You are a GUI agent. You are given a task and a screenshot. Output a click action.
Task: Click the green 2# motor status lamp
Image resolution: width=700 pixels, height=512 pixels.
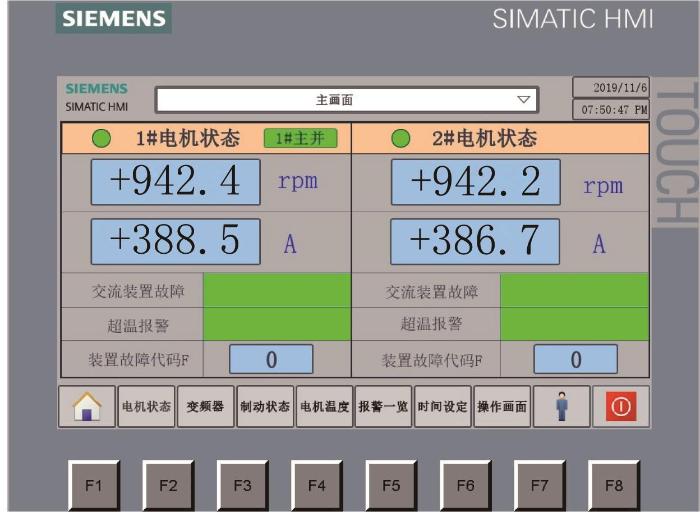coord(400,138)
